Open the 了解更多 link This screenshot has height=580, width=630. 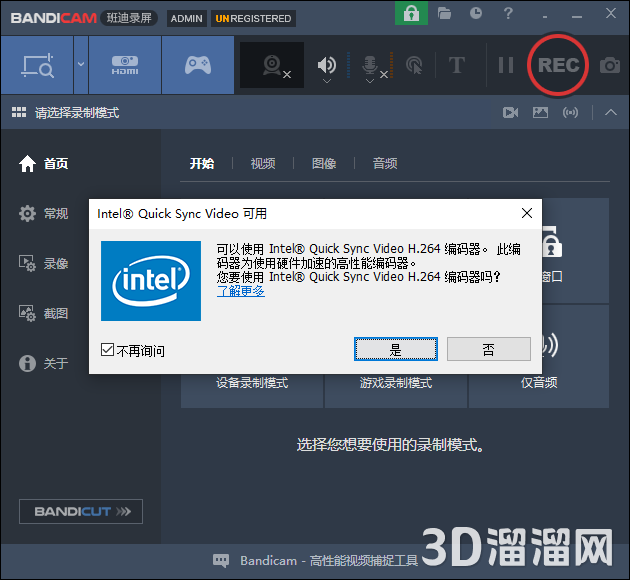241,291
